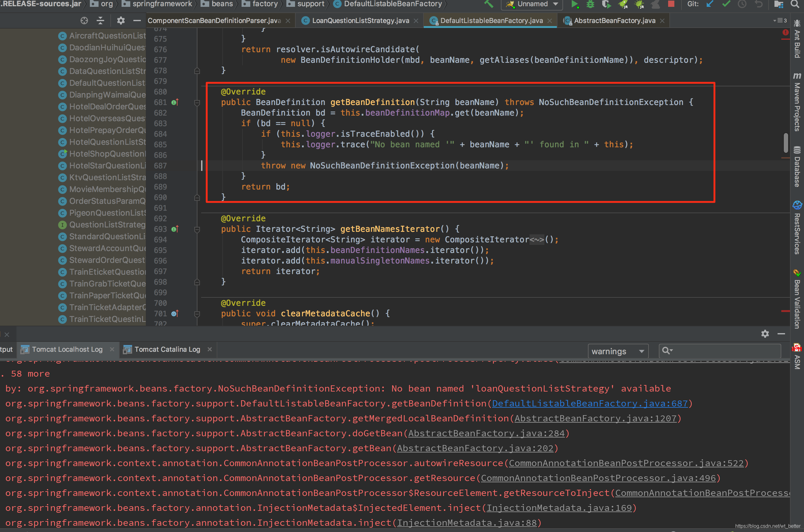The image size is (804, 532).
Task: Open Project Structure icon
Action: tap(779, 4)
